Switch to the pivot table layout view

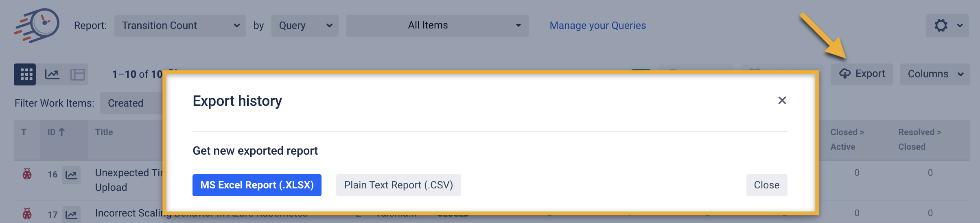tap(77, 74)
